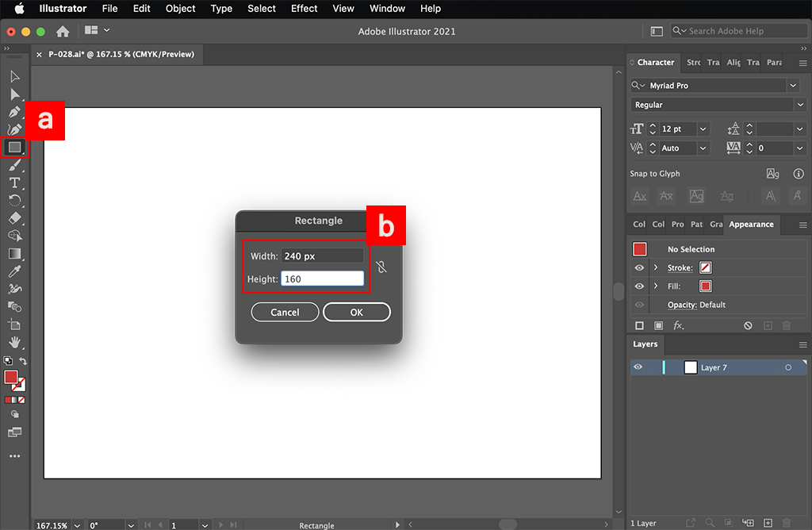Viewport: 812px width, 530px height.
Task: Click the Home icon
Action: tap(63, 31)
